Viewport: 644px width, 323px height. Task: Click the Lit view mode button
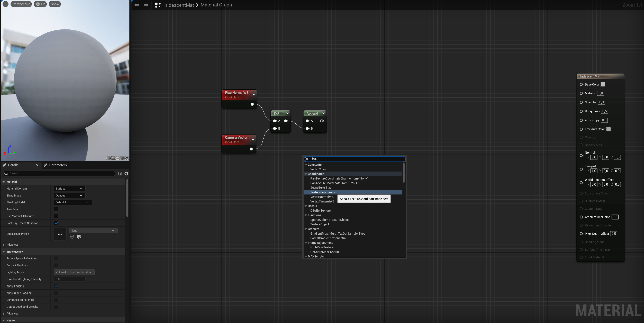coord(40,4)
